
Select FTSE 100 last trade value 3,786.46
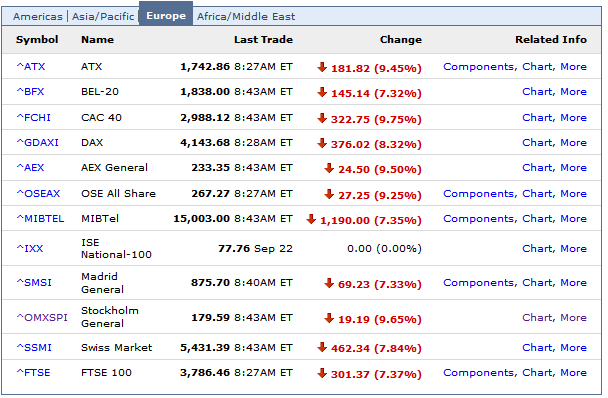[205, 373]
